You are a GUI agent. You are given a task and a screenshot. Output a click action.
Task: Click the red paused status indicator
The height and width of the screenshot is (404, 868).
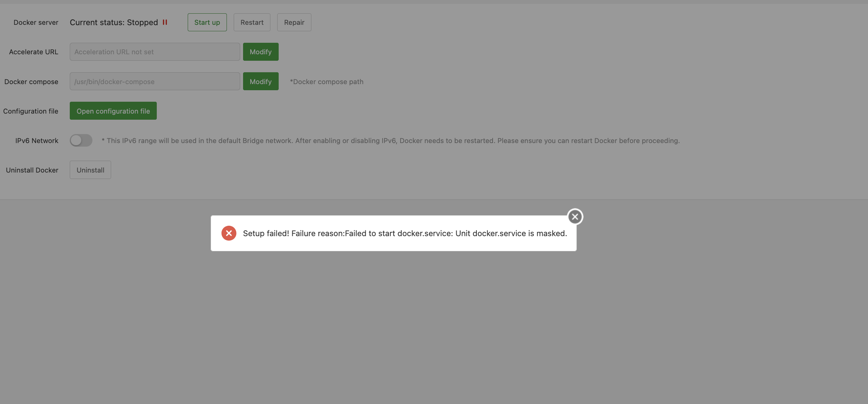(165, 22)
